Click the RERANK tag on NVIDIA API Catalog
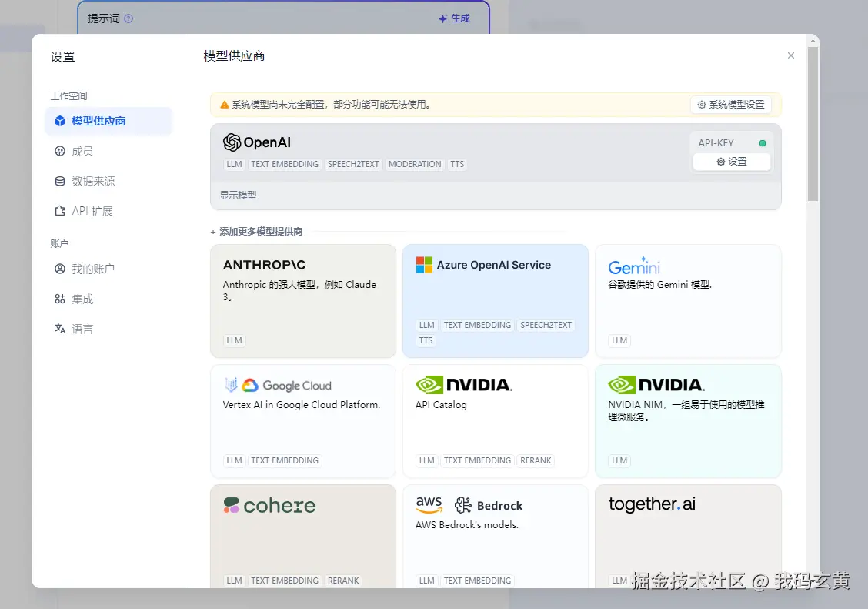 536,460
